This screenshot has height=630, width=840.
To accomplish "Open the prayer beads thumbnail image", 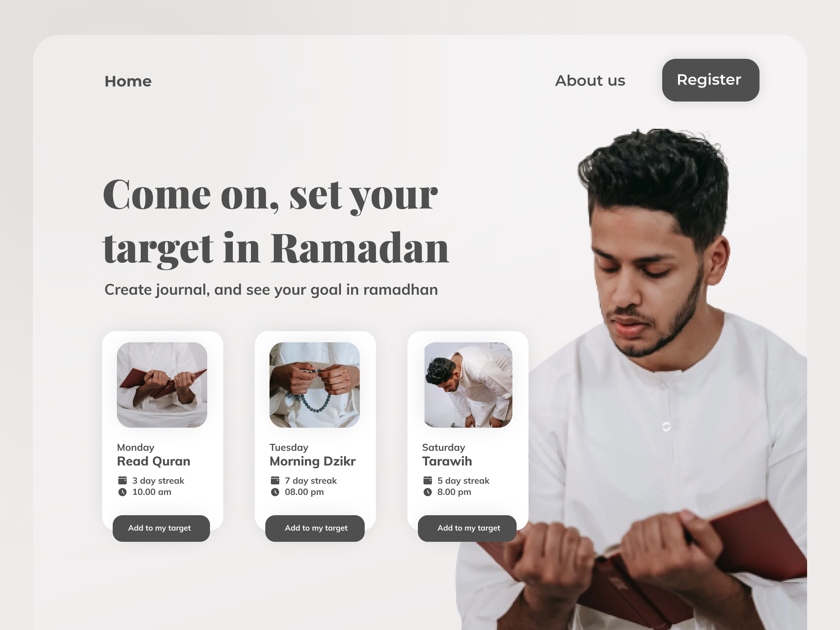I will (x=314, y=385).
